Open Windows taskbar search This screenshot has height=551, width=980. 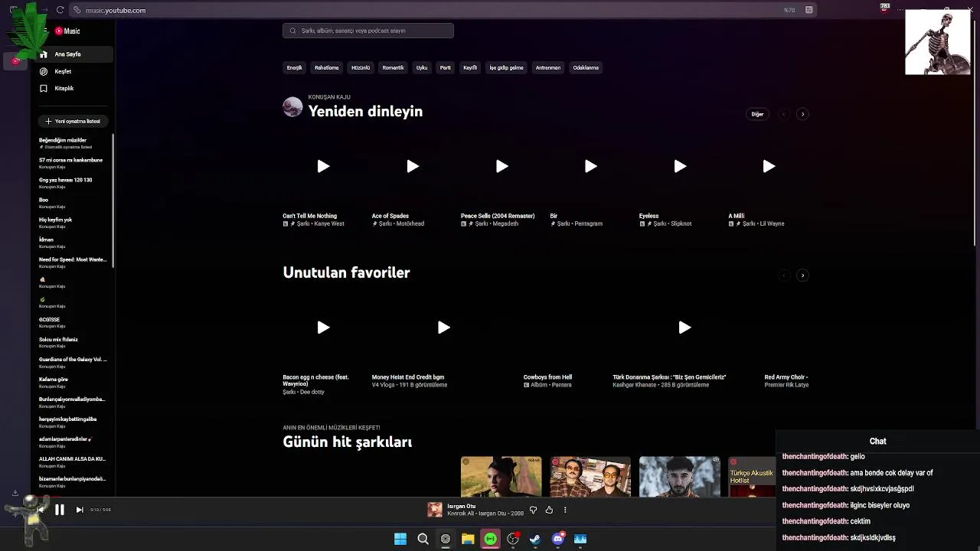click(423, 539)
